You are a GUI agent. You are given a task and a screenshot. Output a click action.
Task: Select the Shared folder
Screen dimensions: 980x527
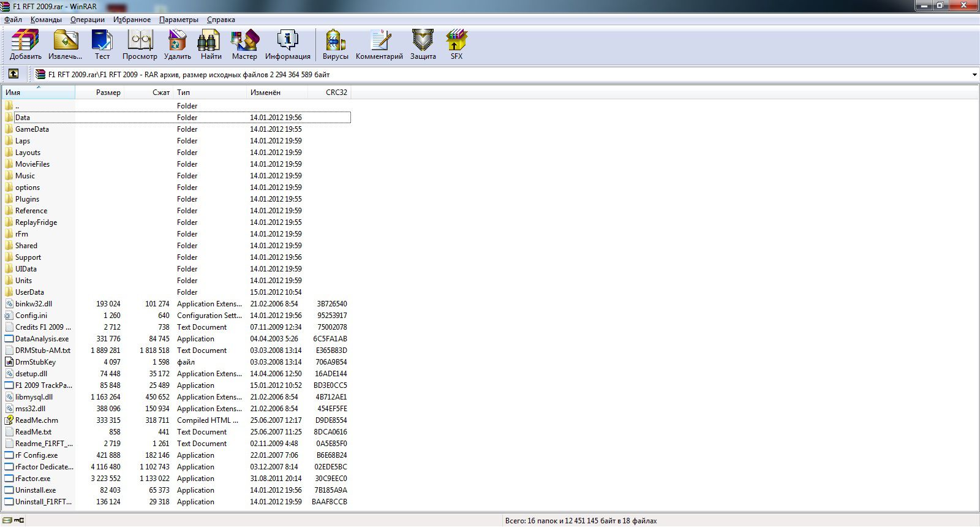coord(26,246)
